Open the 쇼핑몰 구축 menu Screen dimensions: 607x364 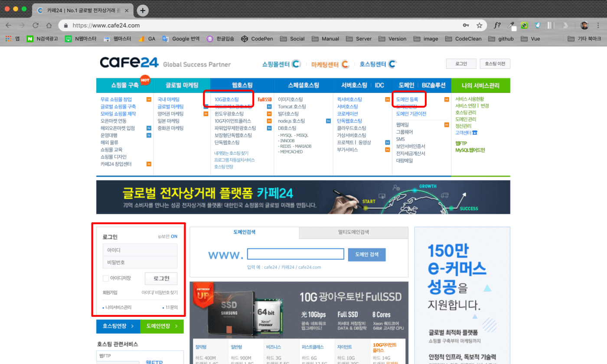click(x=125, y=85)
